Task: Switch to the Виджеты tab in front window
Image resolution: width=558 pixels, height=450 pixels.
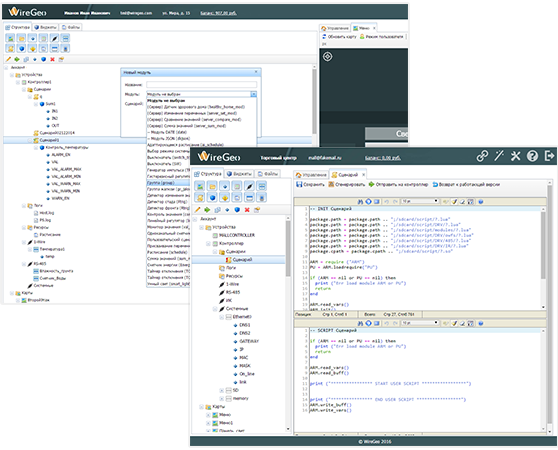Action: [x=239, y=174]
